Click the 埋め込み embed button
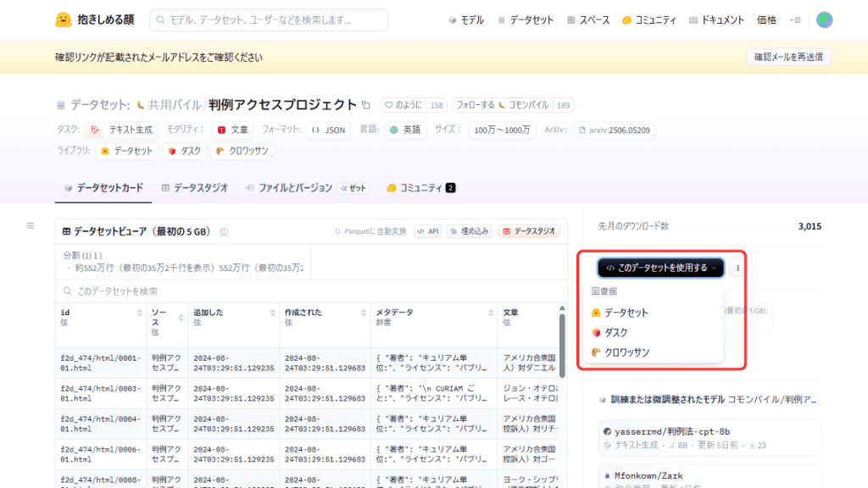The image size is (868, 488). click(x=470, y=231)
